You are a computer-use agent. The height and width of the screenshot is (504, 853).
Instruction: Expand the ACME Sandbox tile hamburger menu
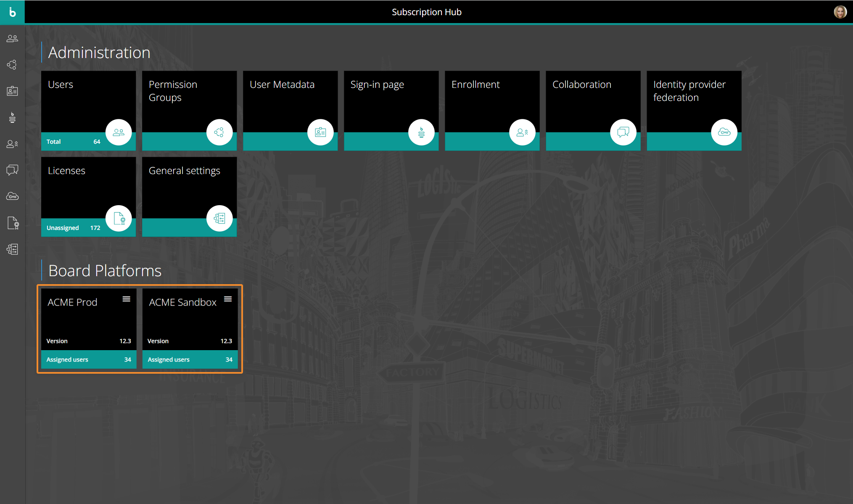[x=228, y=299]
